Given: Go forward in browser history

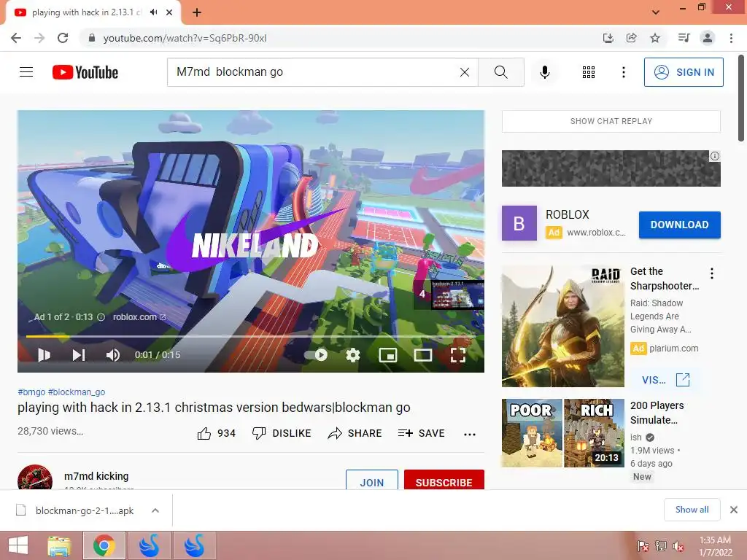Looking at the screenshot, I should tap(39, 38).
